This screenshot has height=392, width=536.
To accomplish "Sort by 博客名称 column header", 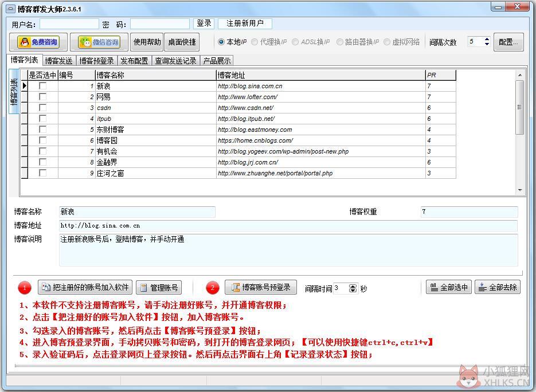I will tap(155, 75).
